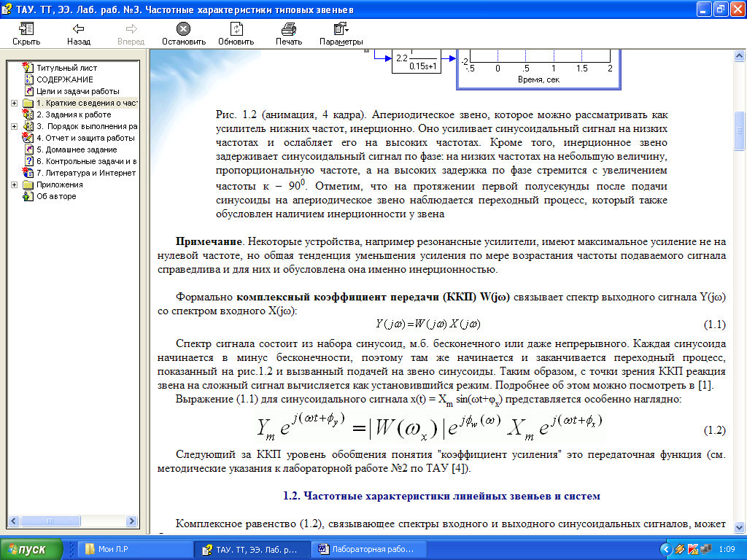Click the equation number (1.1)
This screenshot has width=747, height=560.
715,324
